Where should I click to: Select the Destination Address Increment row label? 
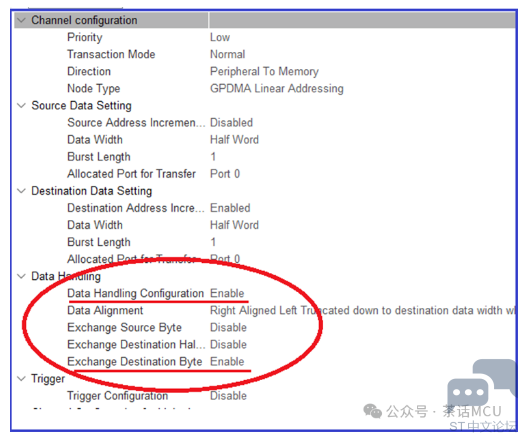click(x=136, y=208)
